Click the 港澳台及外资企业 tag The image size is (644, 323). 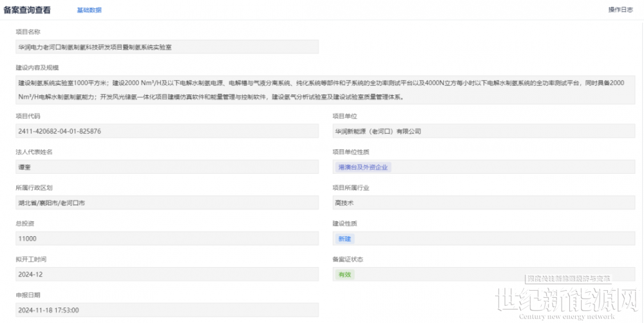(x=364, y=167)
